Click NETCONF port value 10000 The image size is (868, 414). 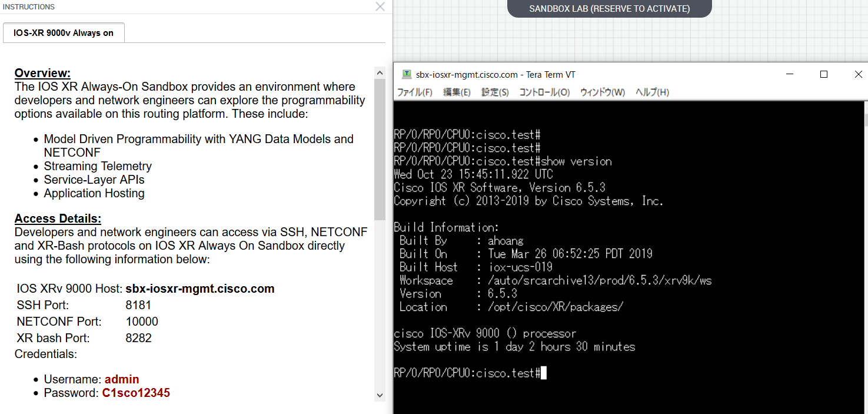click(x=142, y=322)
